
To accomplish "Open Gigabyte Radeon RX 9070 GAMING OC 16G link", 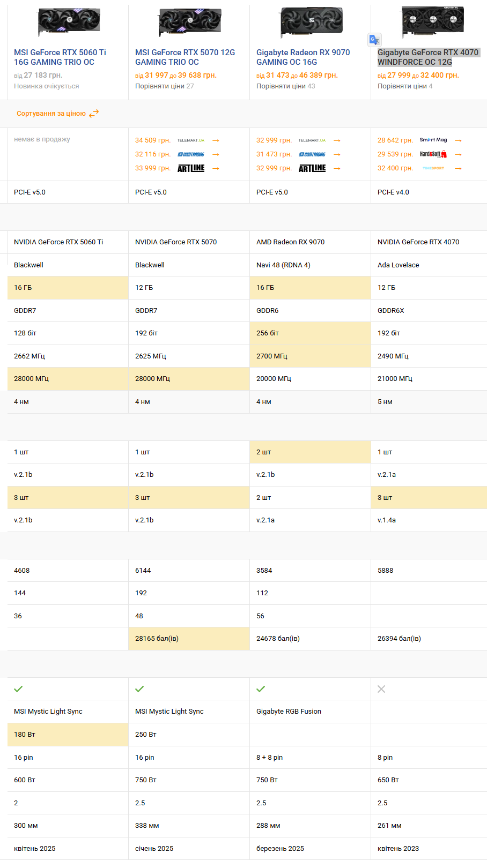I will click(303, 57).
